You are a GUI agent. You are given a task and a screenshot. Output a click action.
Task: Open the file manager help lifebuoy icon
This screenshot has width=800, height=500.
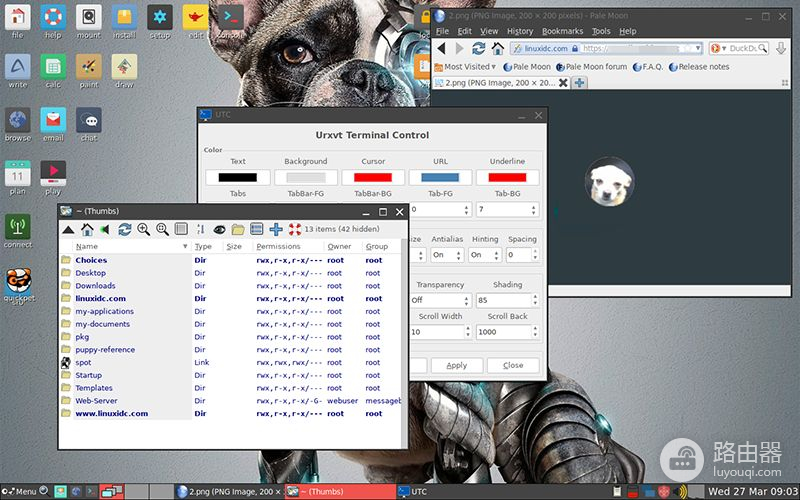click(x=295, y=229)
